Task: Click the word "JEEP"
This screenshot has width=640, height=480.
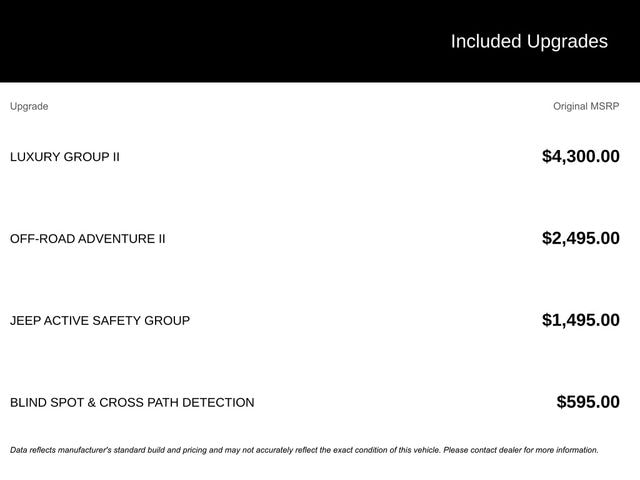Action: pyautogui.click(x=25, y=321)
